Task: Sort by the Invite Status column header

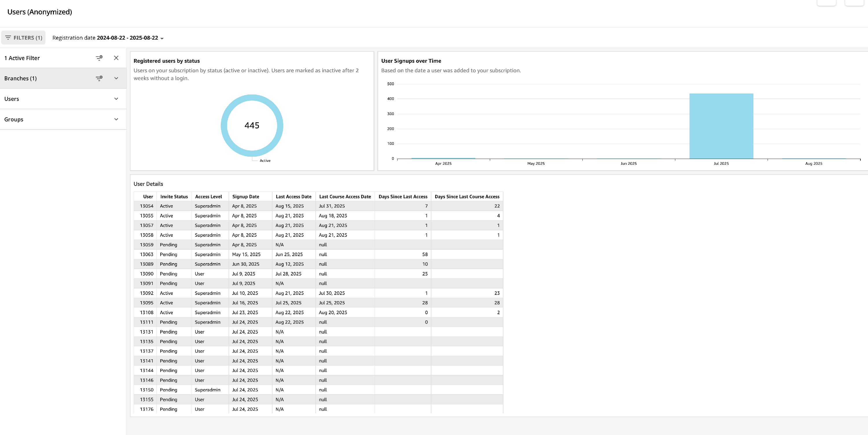Action: 174,197
